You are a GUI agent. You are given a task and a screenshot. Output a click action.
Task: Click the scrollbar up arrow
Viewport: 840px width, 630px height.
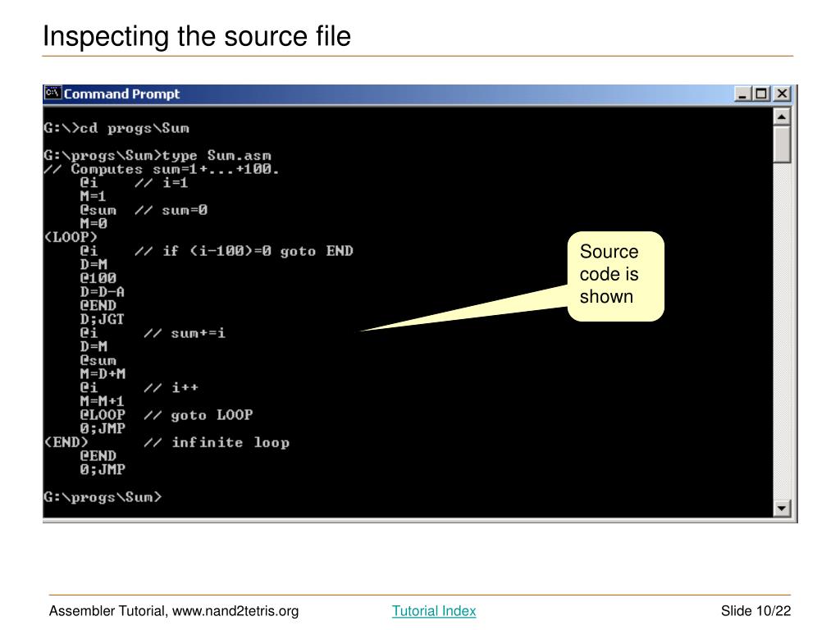pyautogui.click(x=782, y=116)
